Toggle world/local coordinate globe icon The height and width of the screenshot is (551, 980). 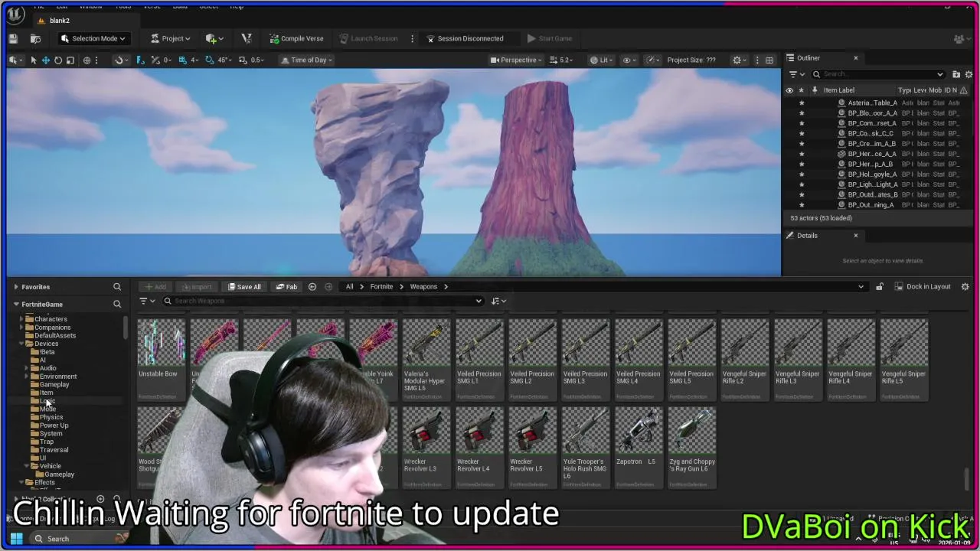[87, 60]
